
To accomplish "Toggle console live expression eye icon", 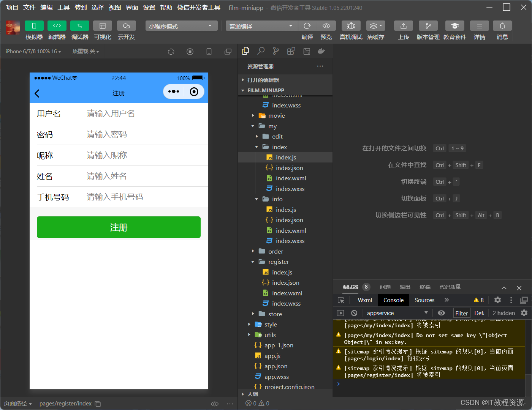I will coord(441,313).
